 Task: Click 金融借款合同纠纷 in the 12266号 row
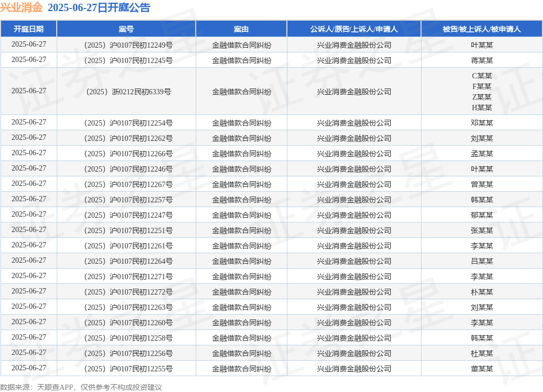coord(241,154)
